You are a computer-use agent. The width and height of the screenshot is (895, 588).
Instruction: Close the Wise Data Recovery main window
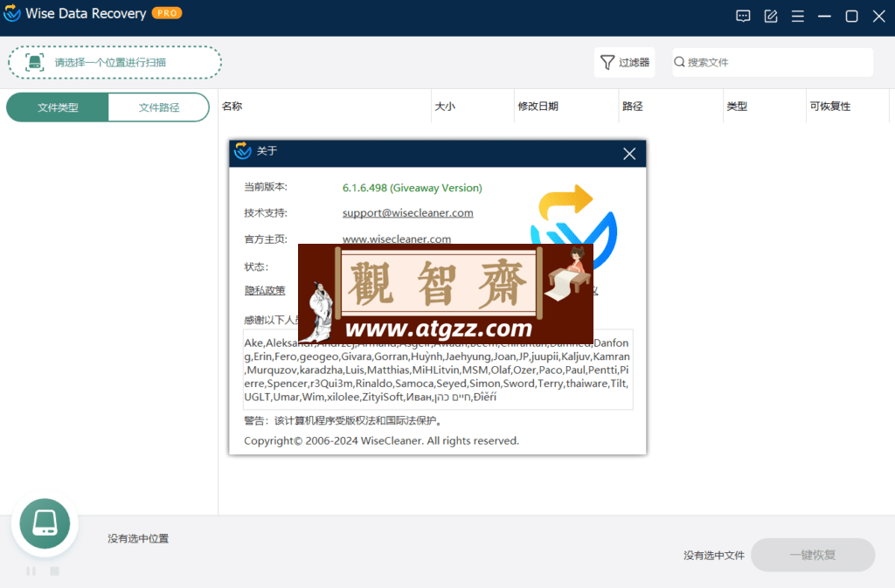tap(878, 16)
